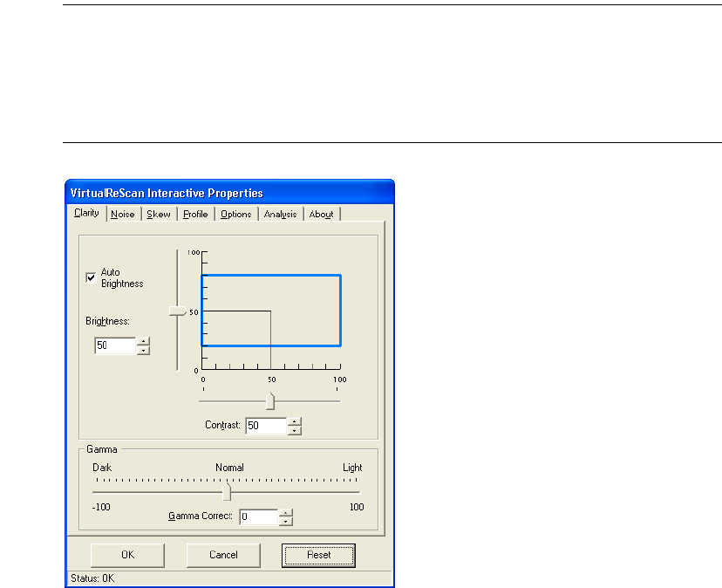Image resolution: width=722 pixels, height=588 pixels.
Task: Click the Brightness value input field
Action: coord(114,346)
